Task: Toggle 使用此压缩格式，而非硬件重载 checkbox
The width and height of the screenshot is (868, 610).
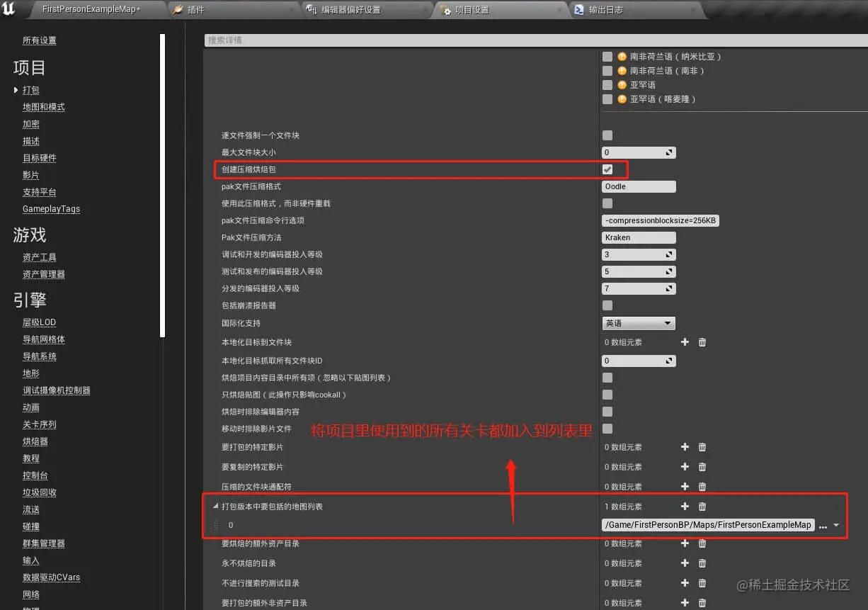Action: pyautogui.click(x=607, y=203)
